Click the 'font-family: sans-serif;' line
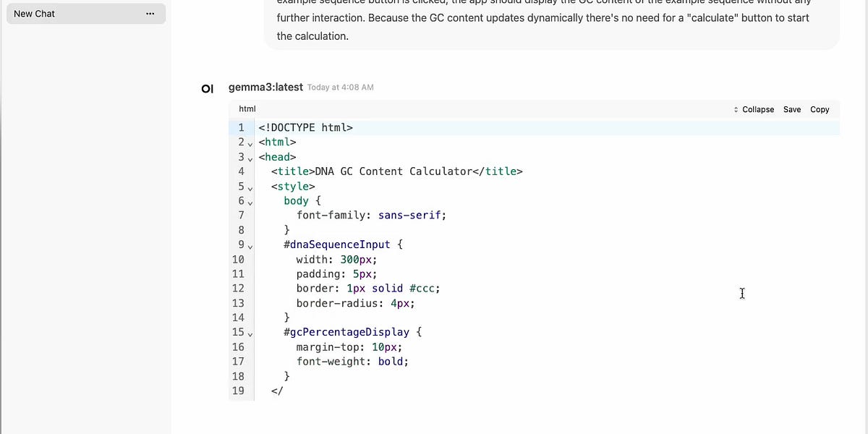The height and width of the screenshot is (434, 868). click(372, 215)
